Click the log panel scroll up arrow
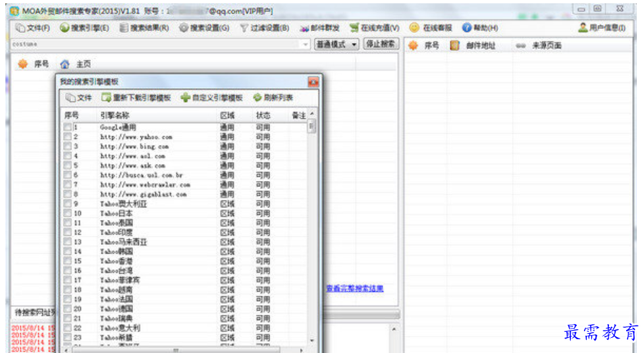This screenshot has height=353, width=644. [394, 329]
